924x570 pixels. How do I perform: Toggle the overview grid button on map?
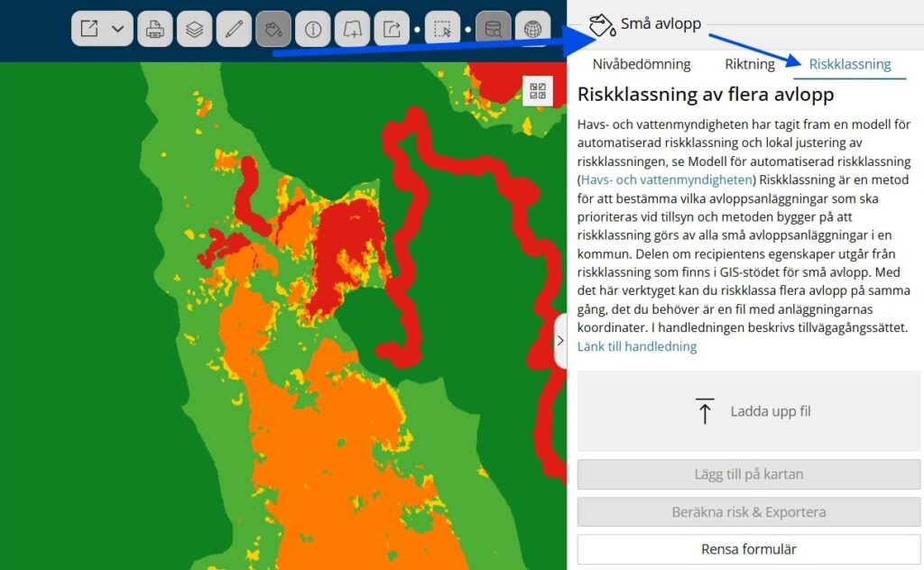tap(538, 90)
